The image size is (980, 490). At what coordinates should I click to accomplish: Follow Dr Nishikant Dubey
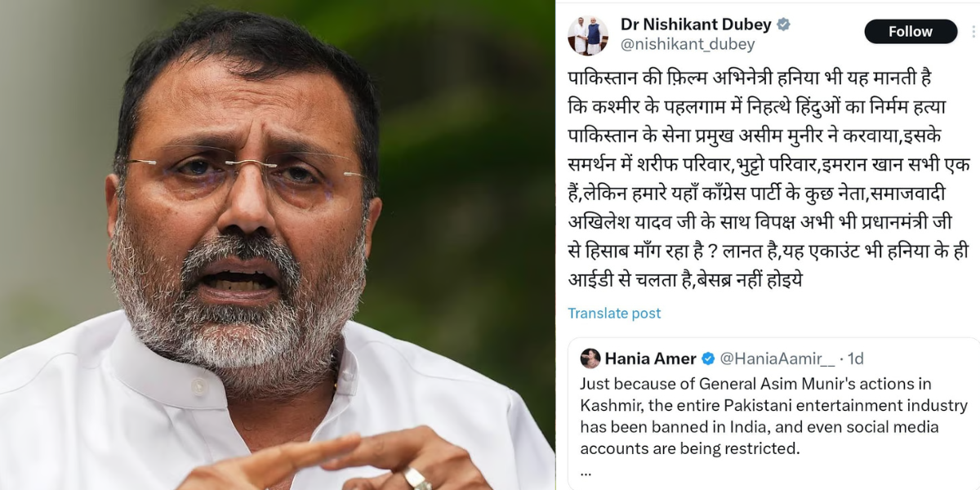coord(911,32)
